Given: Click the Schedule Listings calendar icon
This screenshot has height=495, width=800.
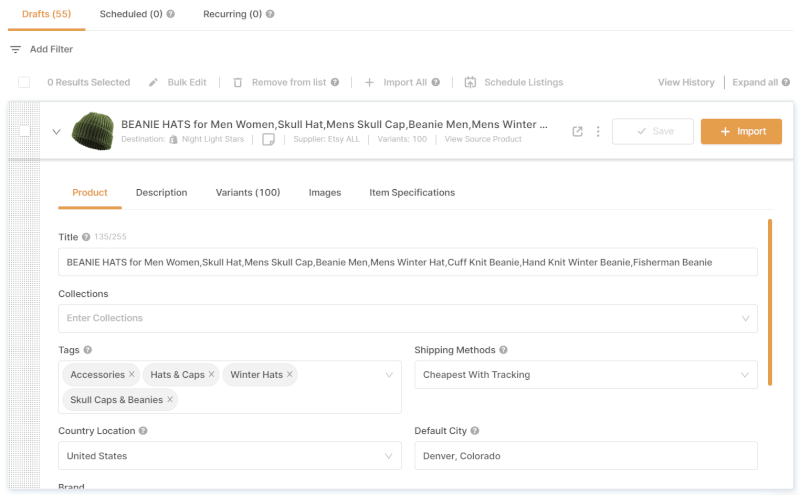Looking at the screenshot, I should coord(470,82).
